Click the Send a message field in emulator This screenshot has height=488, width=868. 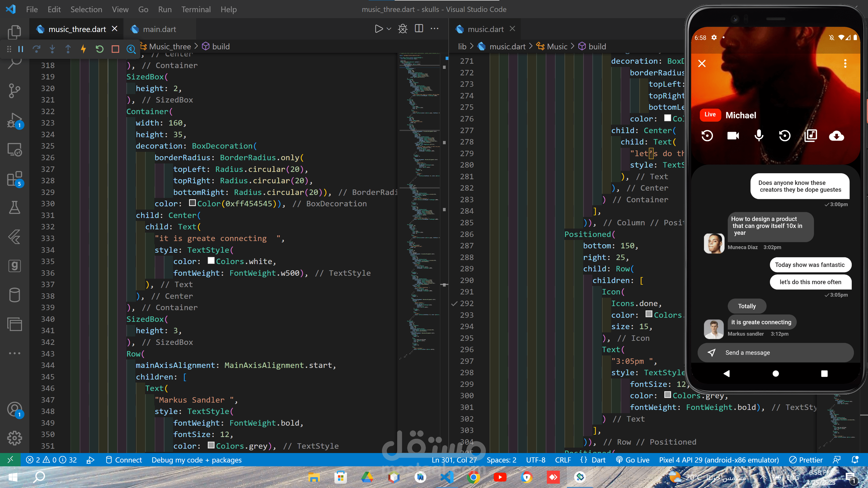775,353
